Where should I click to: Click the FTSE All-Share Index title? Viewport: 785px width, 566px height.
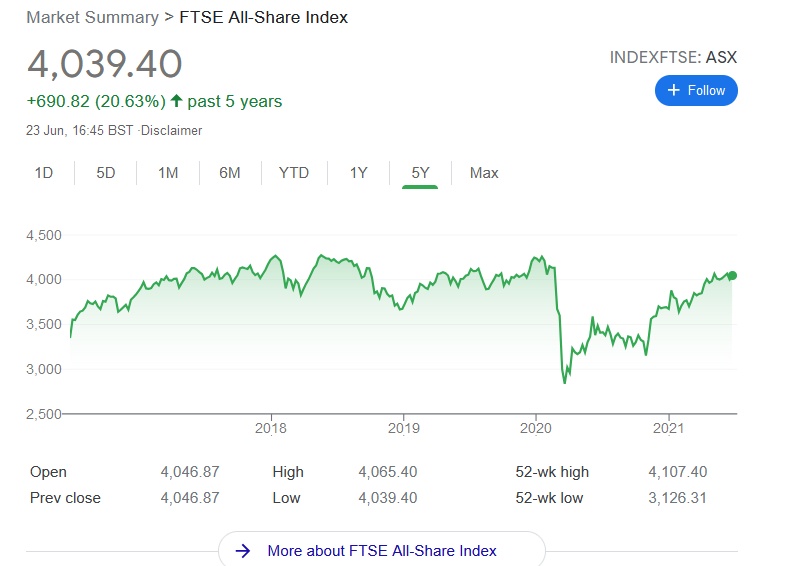263,17
